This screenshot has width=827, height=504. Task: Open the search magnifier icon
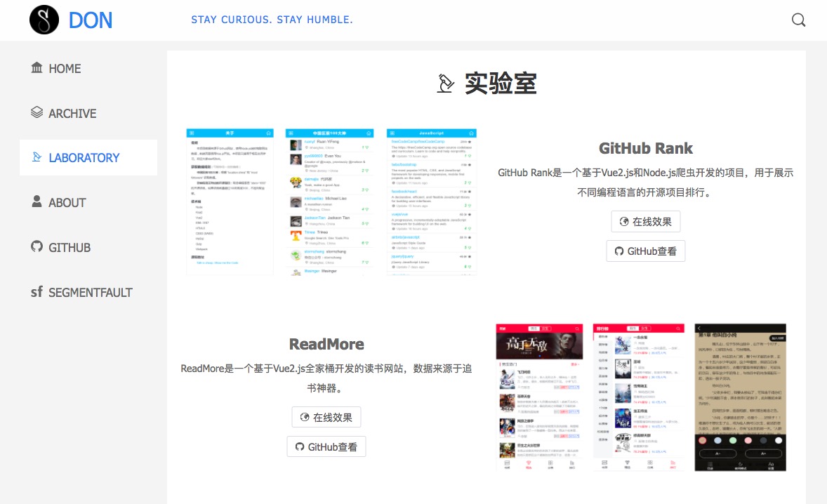(x=798, y=20)
